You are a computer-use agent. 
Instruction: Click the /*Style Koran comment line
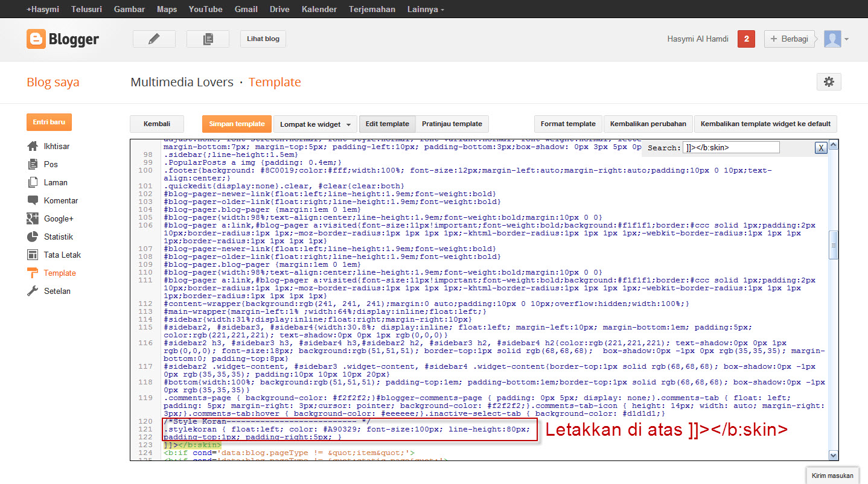tap(267, 421)
